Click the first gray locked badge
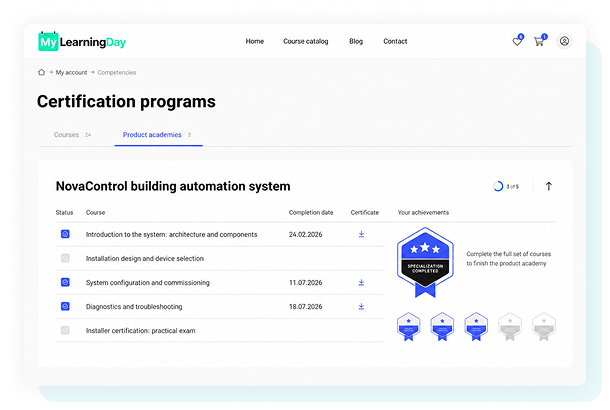The width and height of the screenshot is (610, 410). point(510,327)
